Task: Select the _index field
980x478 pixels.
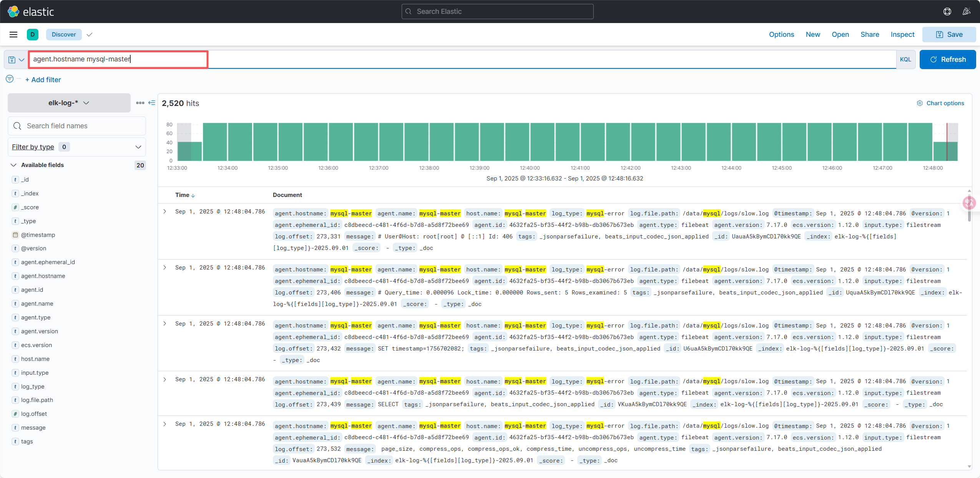Action: (30, 194)
